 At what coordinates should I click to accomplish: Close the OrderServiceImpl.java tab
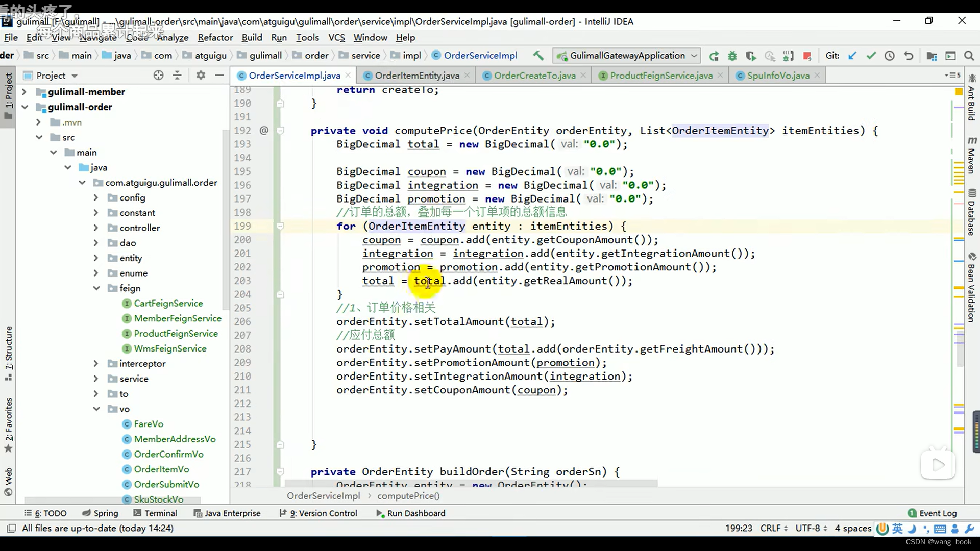(348, 75)
